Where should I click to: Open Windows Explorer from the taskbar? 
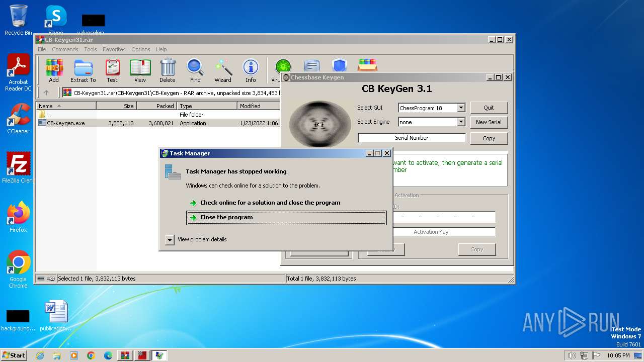click(x=57, y=355)
